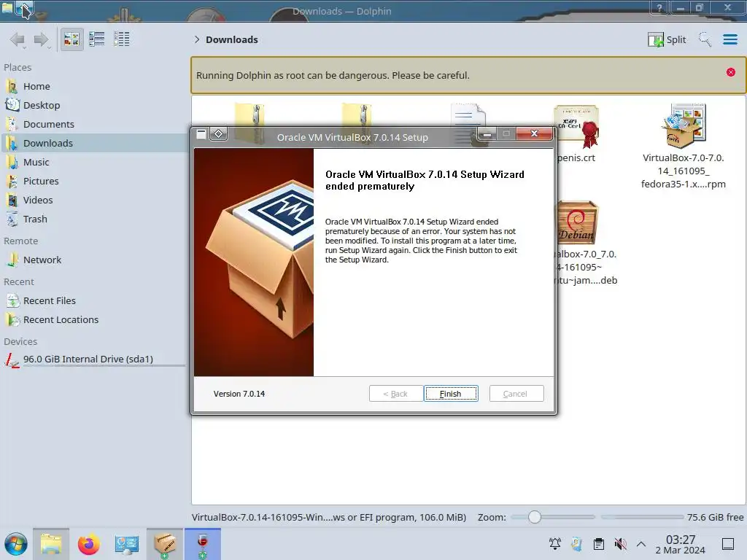
Task: Open system settings taskbar icon
Action: [x=126, y=544]
